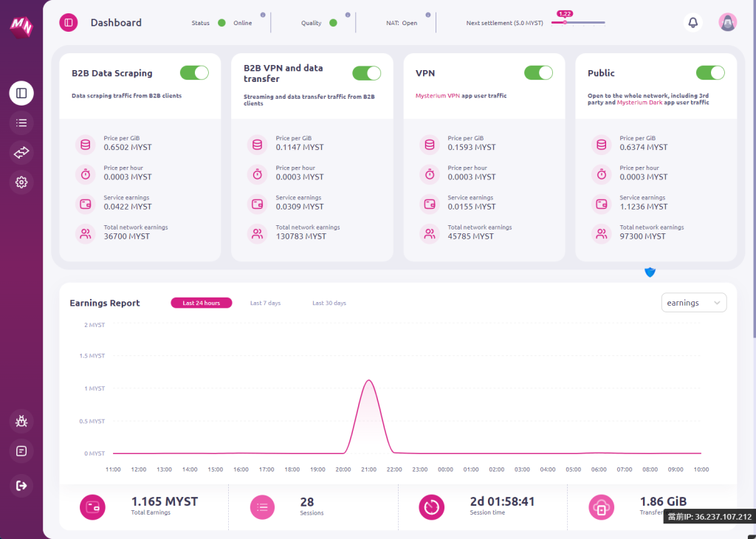Switch to Last 7 days tab

click(265, 303)
